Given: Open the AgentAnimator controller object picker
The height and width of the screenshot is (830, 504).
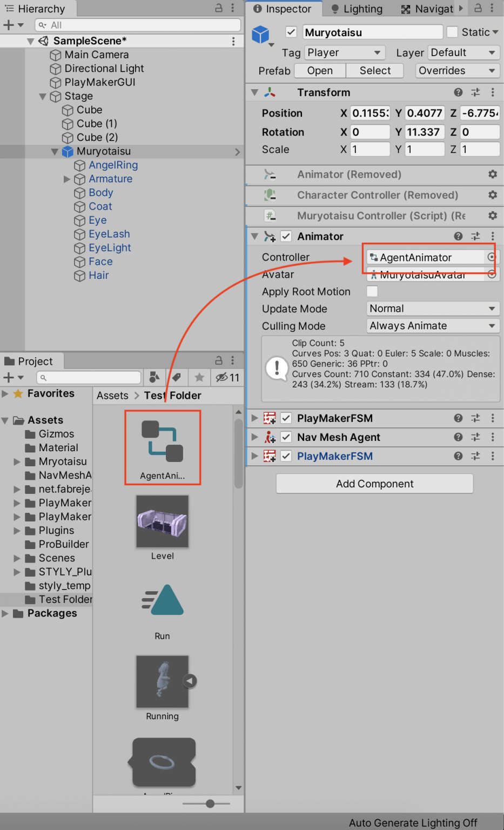Looking at the screenshot, I should coord(490,258).
